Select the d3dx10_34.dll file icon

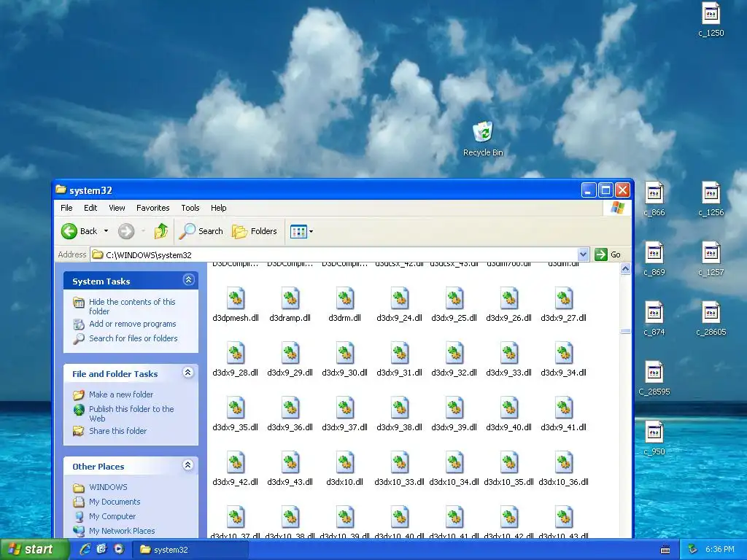coord(454,463)
